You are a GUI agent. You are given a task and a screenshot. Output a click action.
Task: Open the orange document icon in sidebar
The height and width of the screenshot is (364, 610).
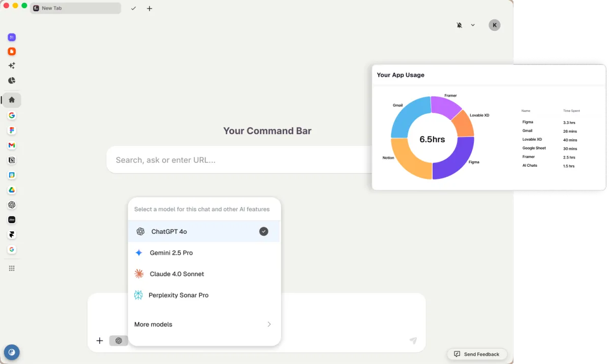(x=12, y=51)
